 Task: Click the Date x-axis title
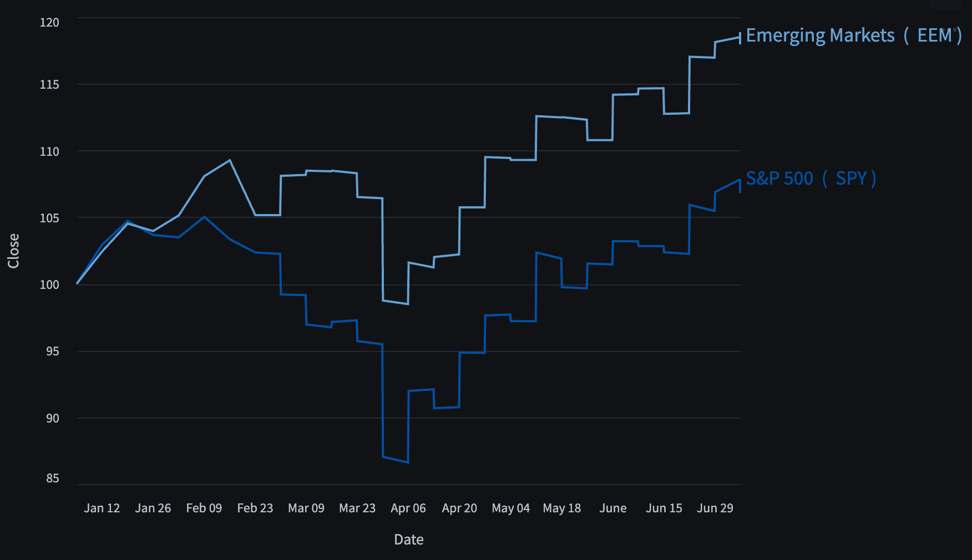tap(409, 539)
